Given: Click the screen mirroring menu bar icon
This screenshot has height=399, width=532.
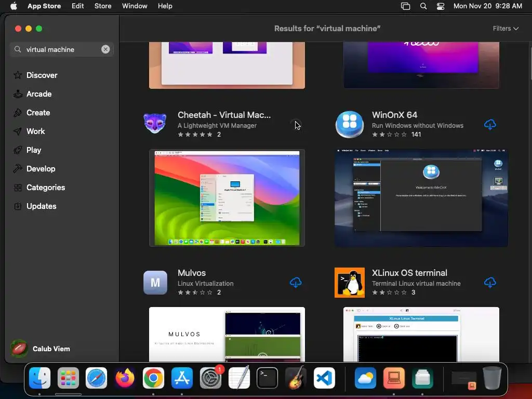Looking at the screenshot, I should coord(405,6).
